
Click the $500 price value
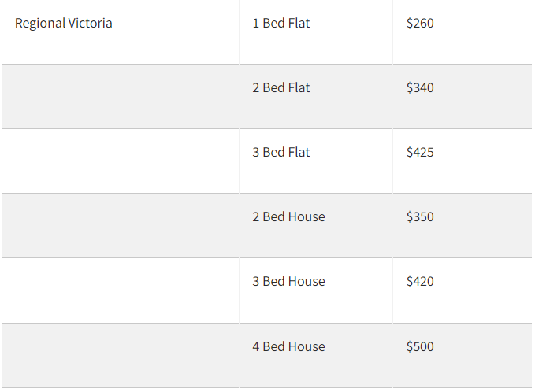420,346
